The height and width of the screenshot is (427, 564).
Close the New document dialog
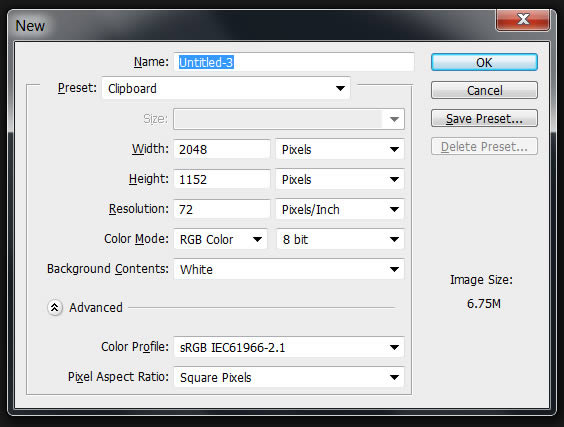pos(523,20)
